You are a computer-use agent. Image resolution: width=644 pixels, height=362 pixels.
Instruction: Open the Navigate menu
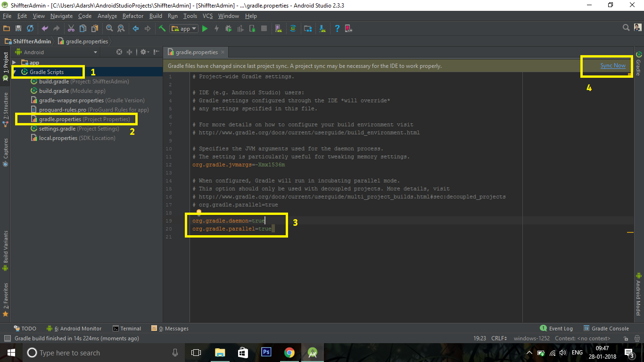tap(62, 16)
